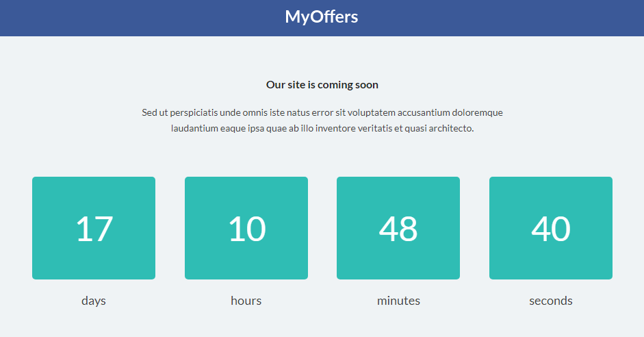This screenshot has height=337, width=644.
Task: Click the days countdown box showing 17
Action: pos(94,228)
